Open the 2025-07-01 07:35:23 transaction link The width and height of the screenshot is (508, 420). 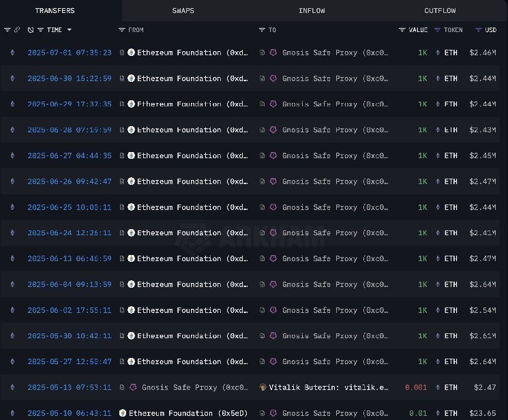69,52
